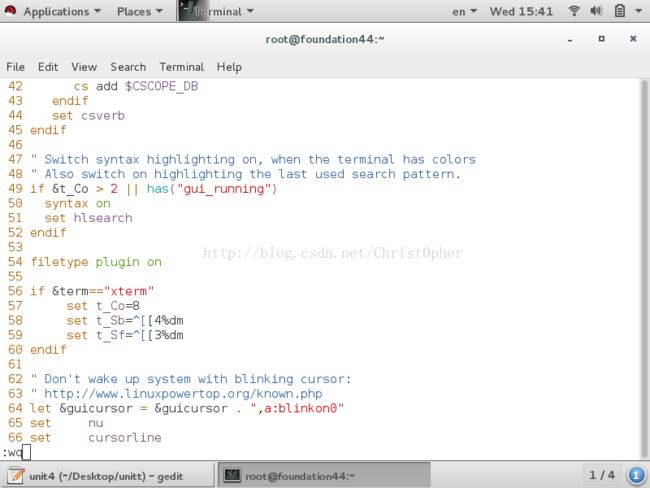Click 'set csverb' on line 44
The image size is (650, 488).
(88, 116)
